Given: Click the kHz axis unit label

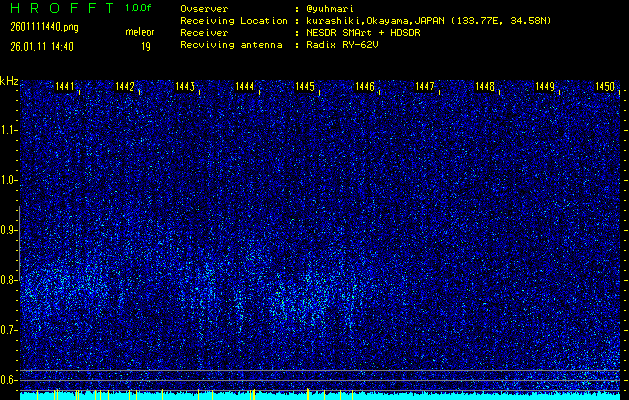Looking at the screenshot, I should [9, 81].
